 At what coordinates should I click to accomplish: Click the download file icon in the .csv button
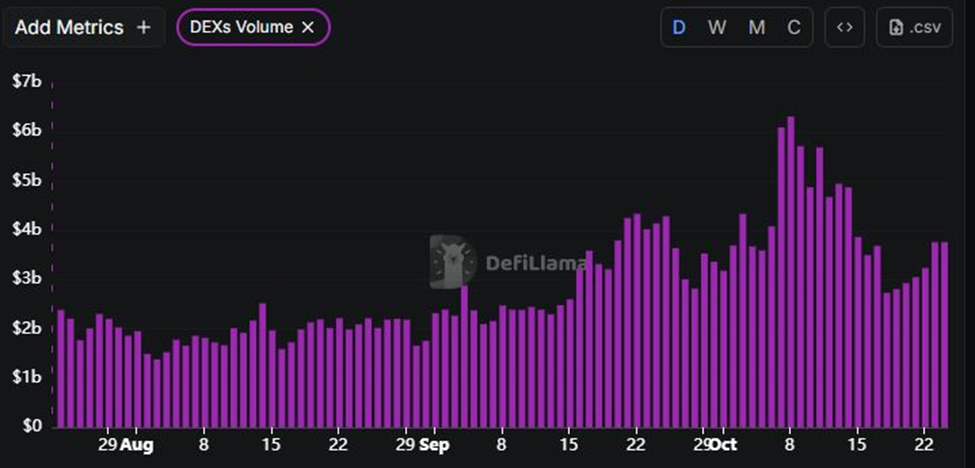pyautogui.click(x=896, y=27)
